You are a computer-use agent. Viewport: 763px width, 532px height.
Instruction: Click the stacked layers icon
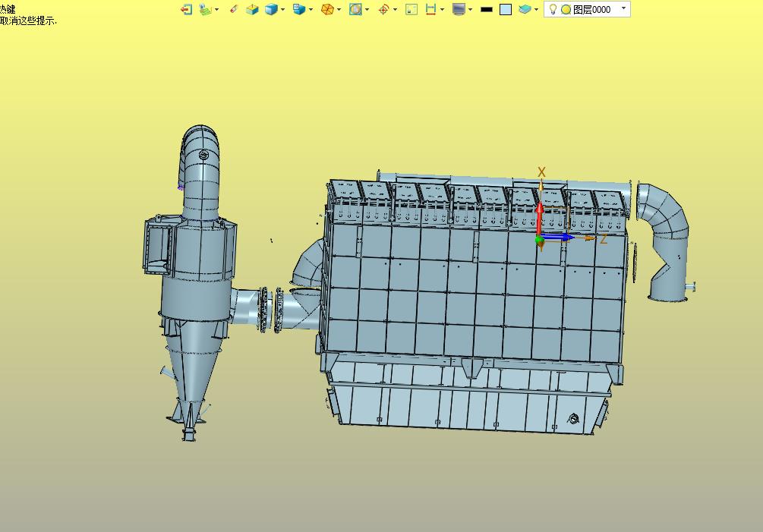tap(525, 9)
